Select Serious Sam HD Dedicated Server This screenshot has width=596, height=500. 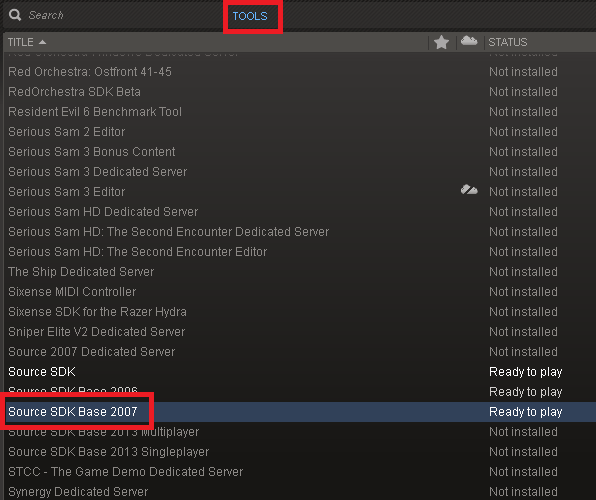(x=103, y=211)
